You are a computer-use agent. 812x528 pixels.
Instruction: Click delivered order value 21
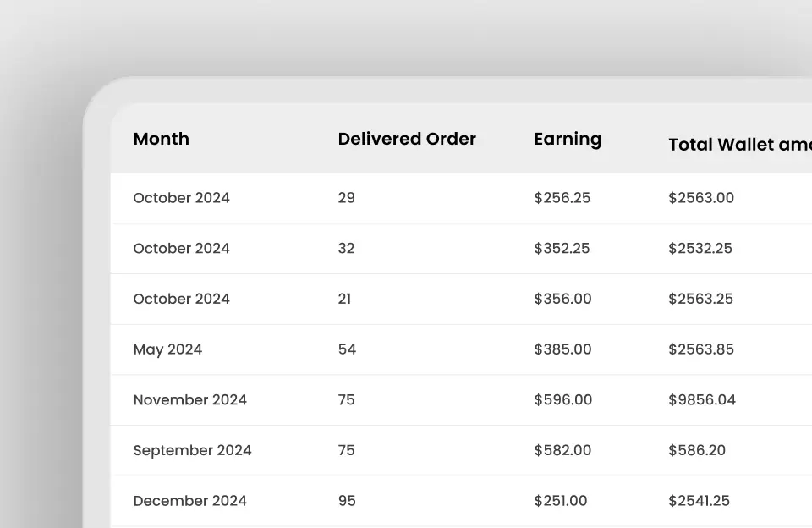coord(344,299)
